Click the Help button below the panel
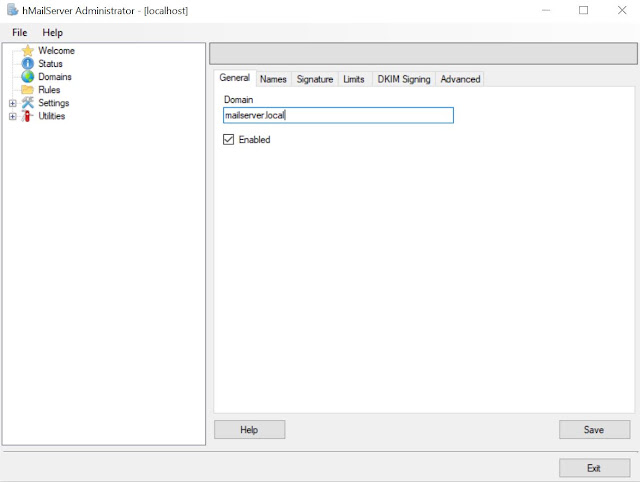 tap(249, 430)
